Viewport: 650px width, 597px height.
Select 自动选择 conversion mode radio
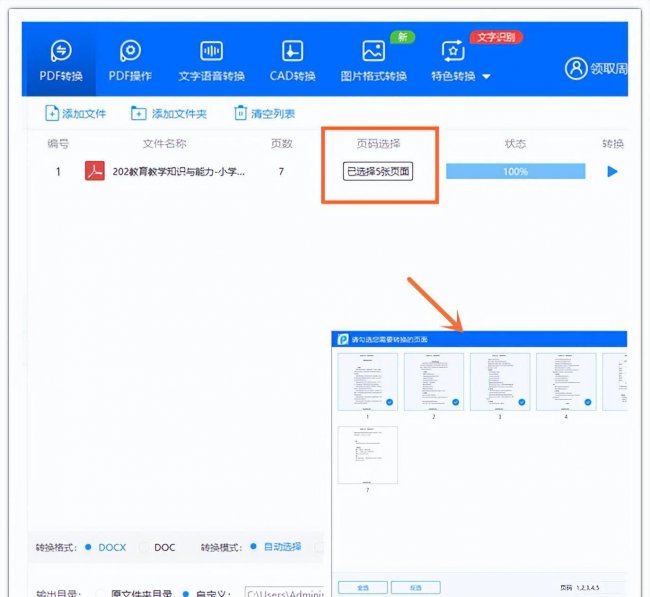click(x=253, y=546)
